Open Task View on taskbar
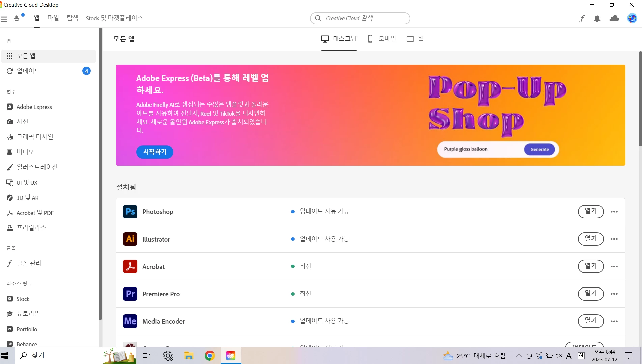642x364 pixels. point(146,356)
